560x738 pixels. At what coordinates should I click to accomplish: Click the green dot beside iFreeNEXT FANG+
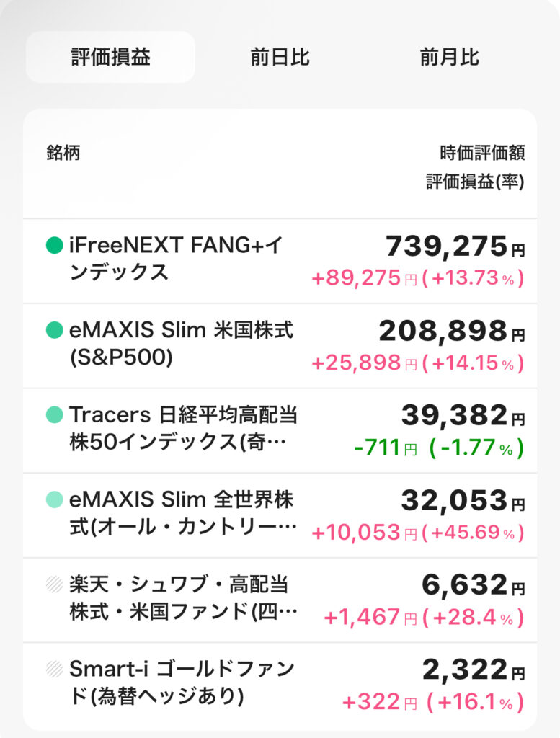coord(55,245)
